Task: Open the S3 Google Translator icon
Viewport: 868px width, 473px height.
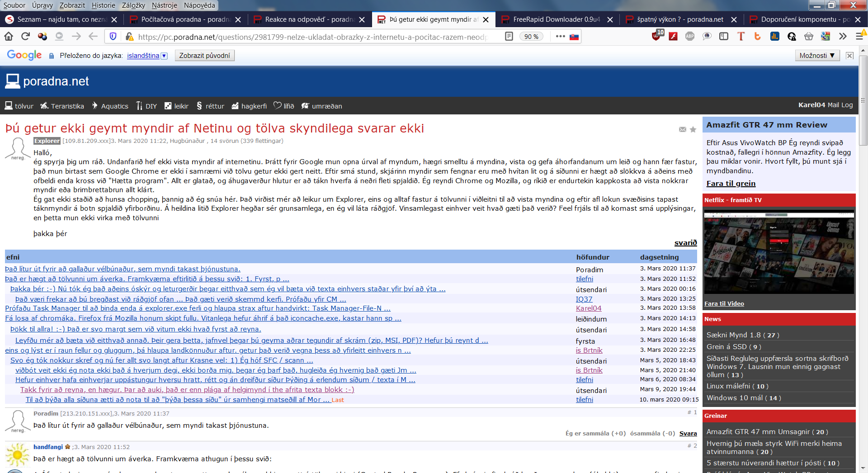Action: (x=826, y=36)
